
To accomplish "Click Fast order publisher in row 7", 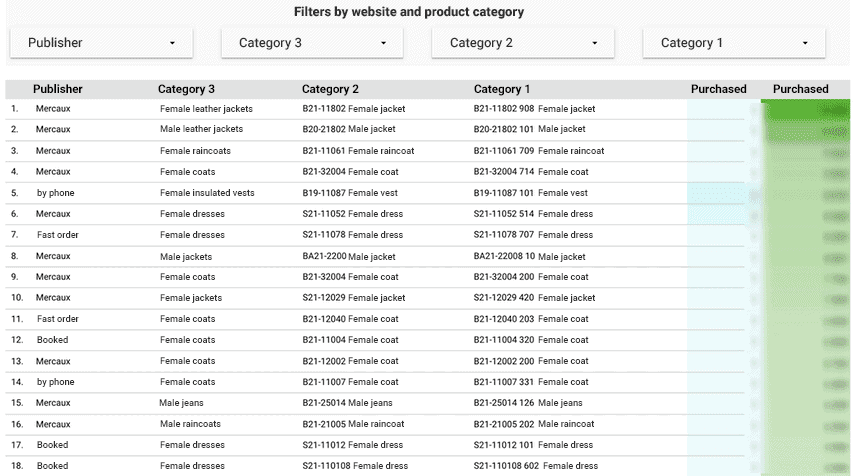I will coord(58,235).
